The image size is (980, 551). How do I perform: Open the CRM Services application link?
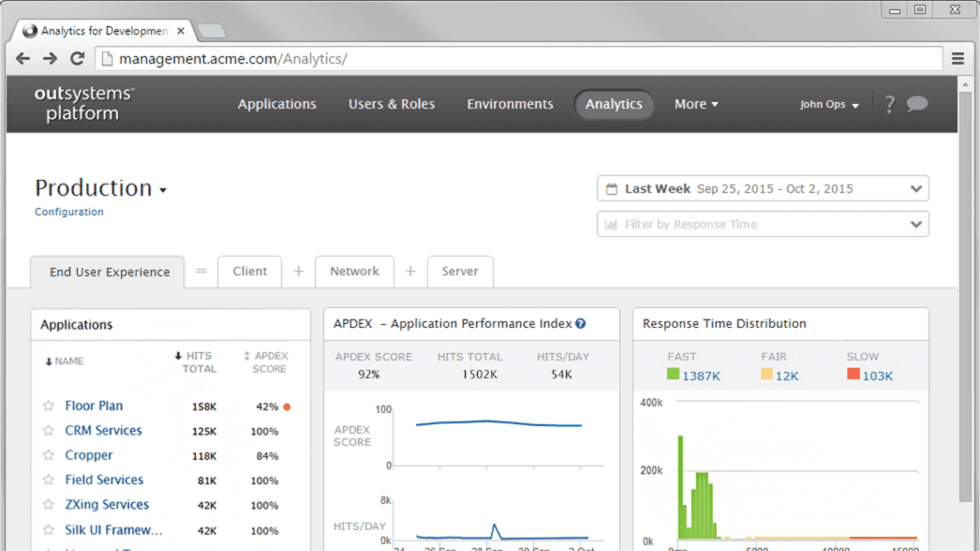click(x=104, y=430)
